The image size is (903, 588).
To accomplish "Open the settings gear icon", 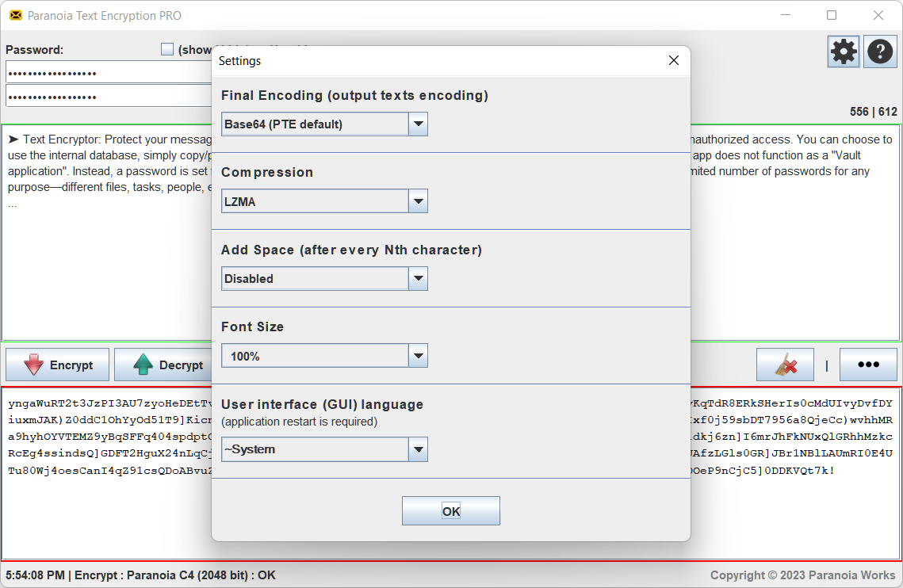I will pos(843,51).
